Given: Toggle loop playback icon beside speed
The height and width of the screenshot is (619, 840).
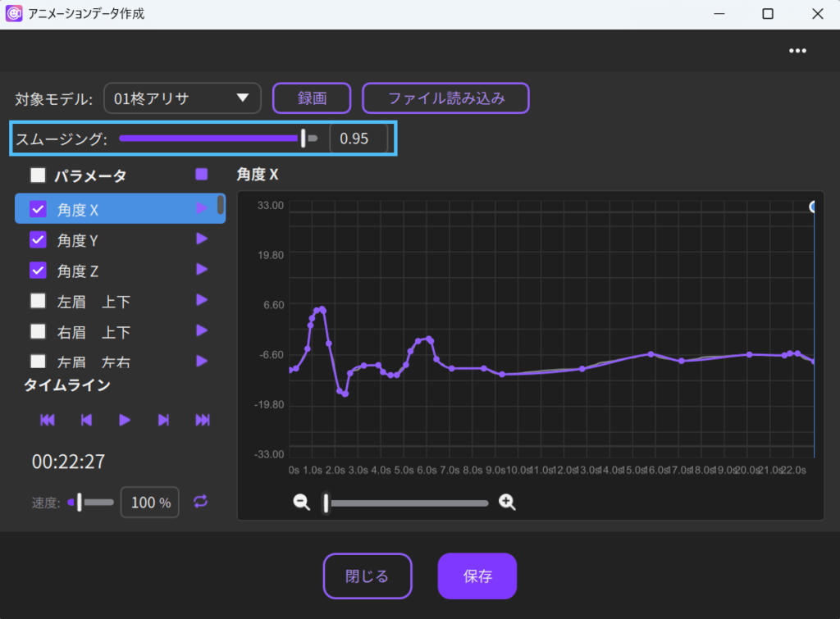Looking at the screenshot, I should [201, 502].
